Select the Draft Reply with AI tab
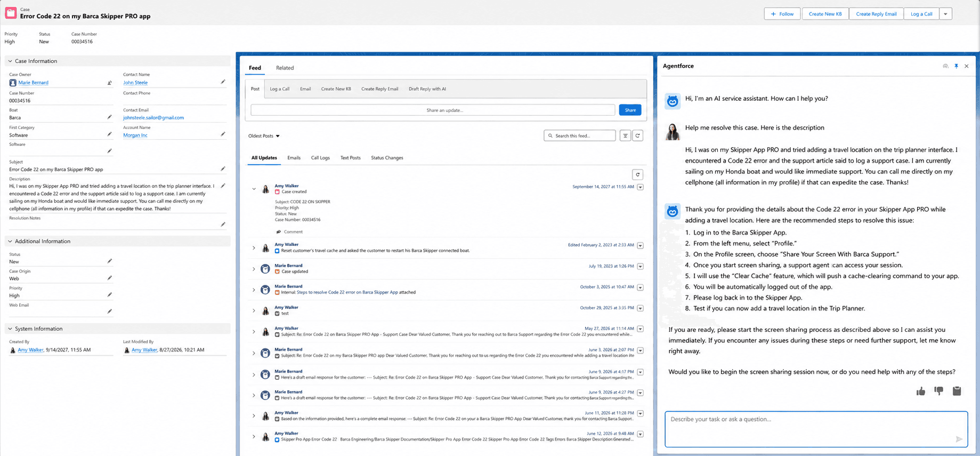The image size is (980, 456). click(x=427, y=89)
